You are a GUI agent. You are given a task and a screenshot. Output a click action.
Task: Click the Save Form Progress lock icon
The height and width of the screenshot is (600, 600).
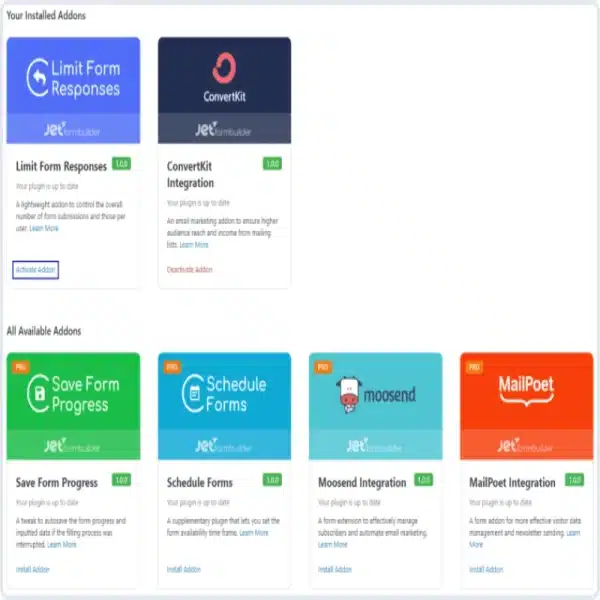35,394
